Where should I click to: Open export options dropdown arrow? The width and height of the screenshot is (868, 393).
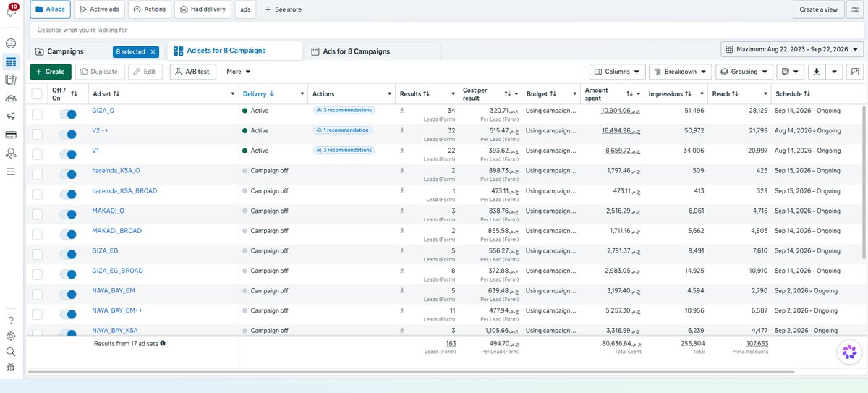point(835,72)
